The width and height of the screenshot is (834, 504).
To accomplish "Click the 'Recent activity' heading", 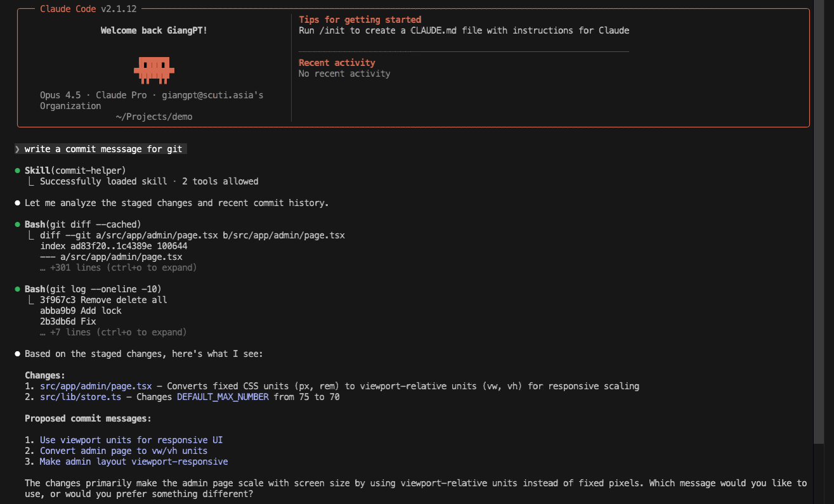I will 337,63.
